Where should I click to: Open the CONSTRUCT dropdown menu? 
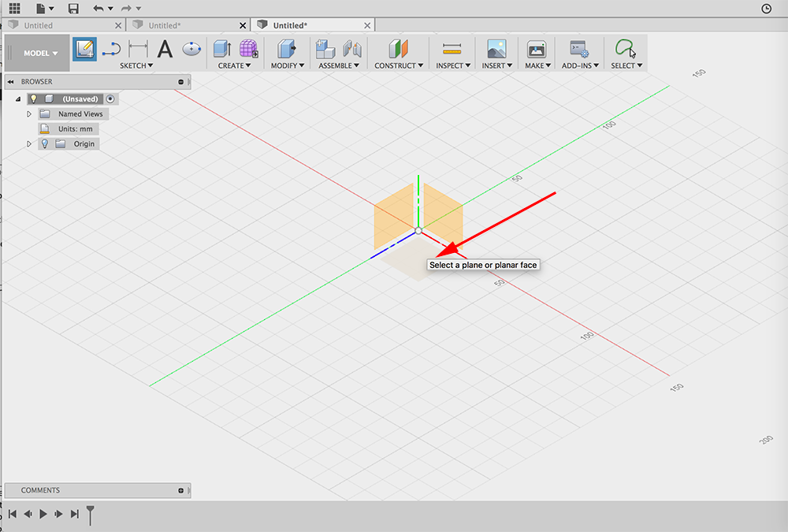[x=399, y=65]
